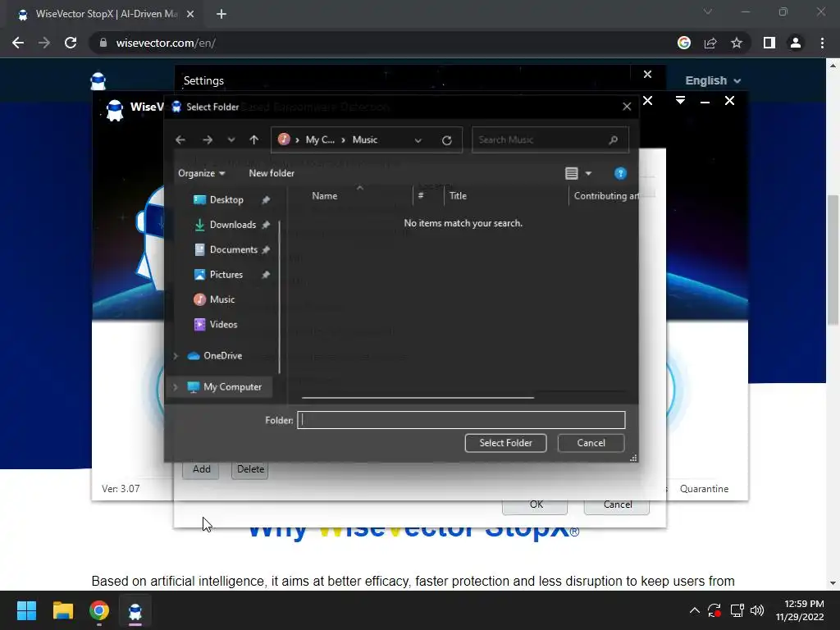Share this page icon in Chrome
Image resolution: width=840 pixels, height=630 pixels.
point(710,43)
